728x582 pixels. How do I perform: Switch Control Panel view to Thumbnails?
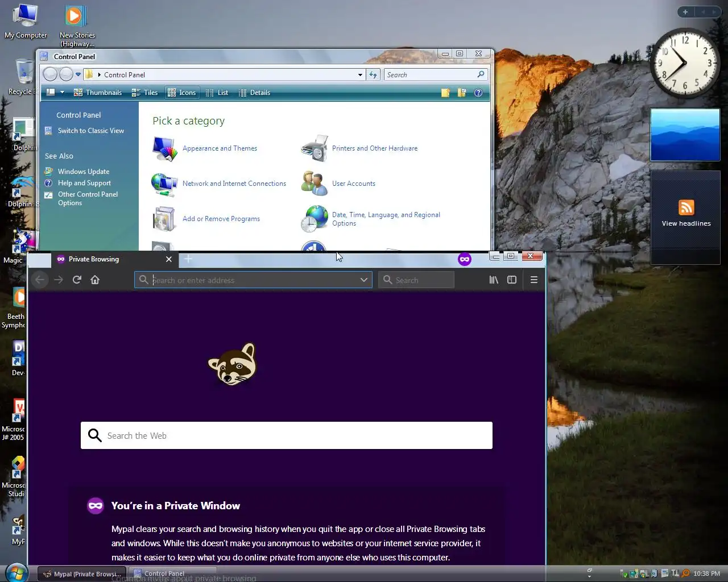(x=98, y=93)
